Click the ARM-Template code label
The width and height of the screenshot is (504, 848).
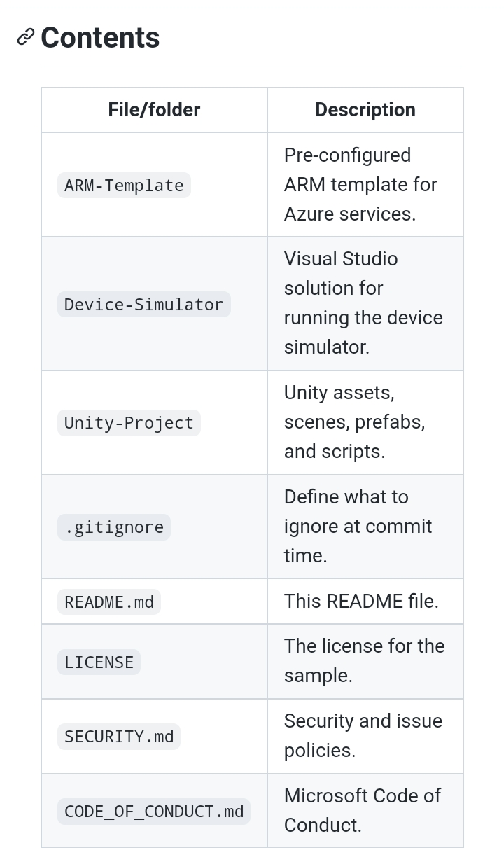[124, 186]
